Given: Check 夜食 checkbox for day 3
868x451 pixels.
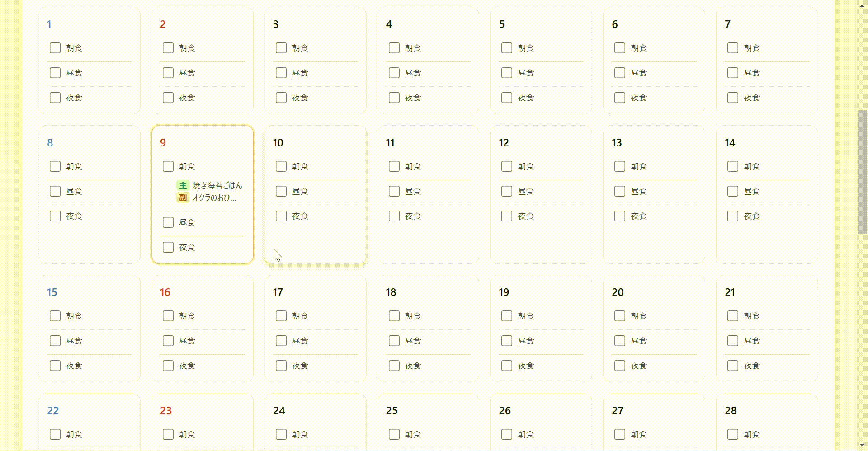Looking at the screenshot, I should pyautogui.click(x=281, y=98).
